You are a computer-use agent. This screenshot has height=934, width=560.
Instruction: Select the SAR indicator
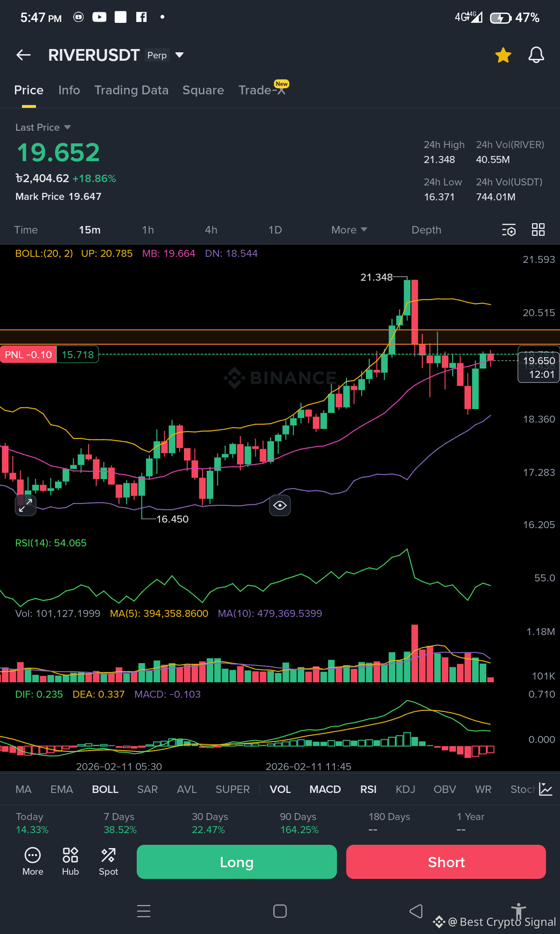tap(147, 789)
